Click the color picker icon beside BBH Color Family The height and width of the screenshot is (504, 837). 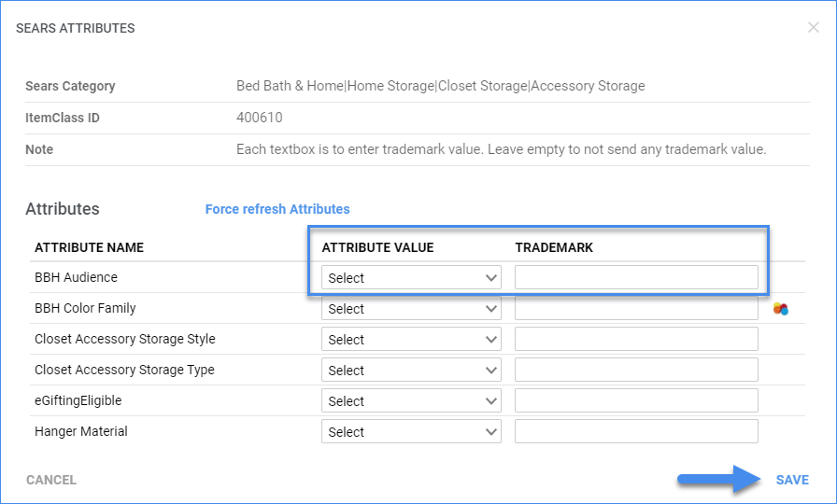coord(780,309)
